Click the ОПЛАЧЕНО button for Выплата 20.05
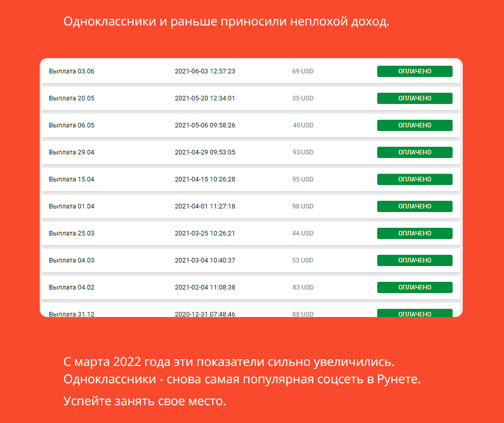Viewport: 504px width, 423px height. click(414, 98)
